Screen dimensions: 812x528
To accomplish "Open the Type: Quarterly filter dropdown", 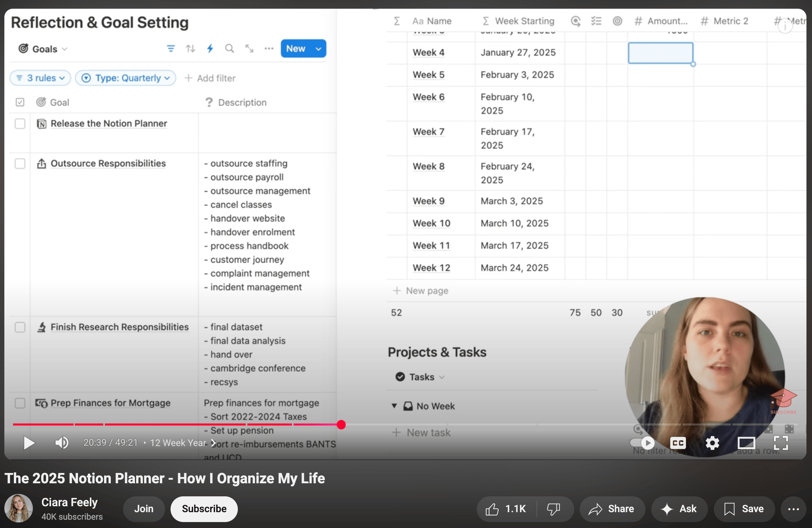I will pos(125,78).
